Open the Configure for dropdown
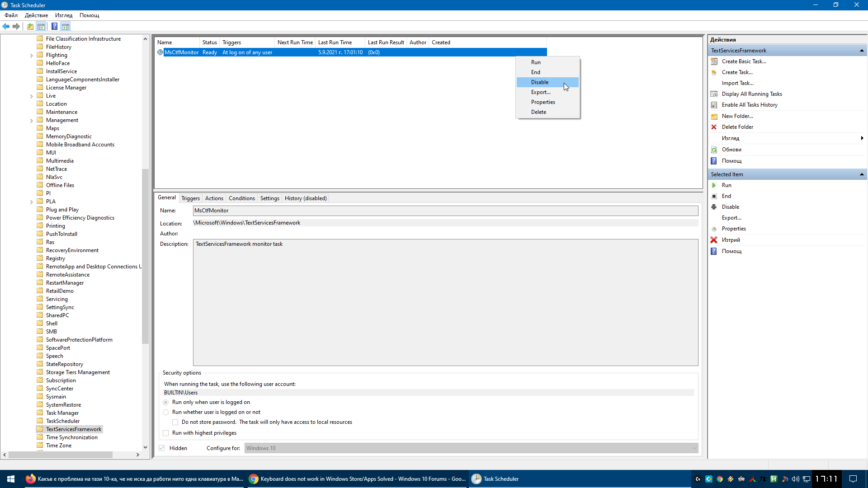This screenshot has height=488, width=868. point(471,448)
